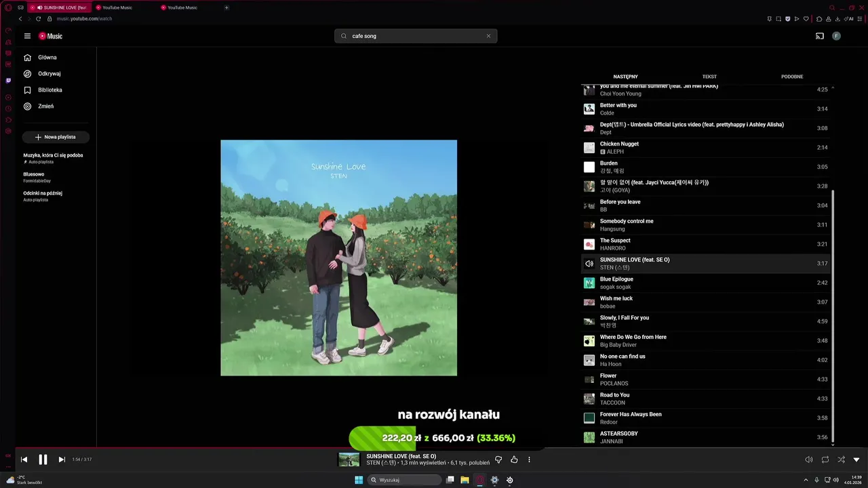Play Forever Has Always Been by Redoor
Image resolution: width=868 pixels, height=488 pixels.
pos(705,418)
